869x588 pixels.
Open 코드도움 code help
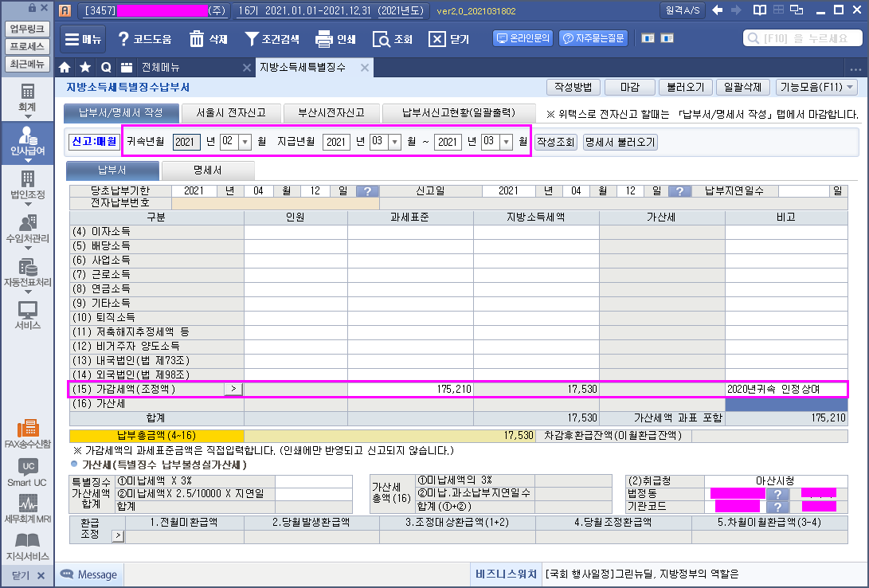pyautogui.click(x=145, y=39)
